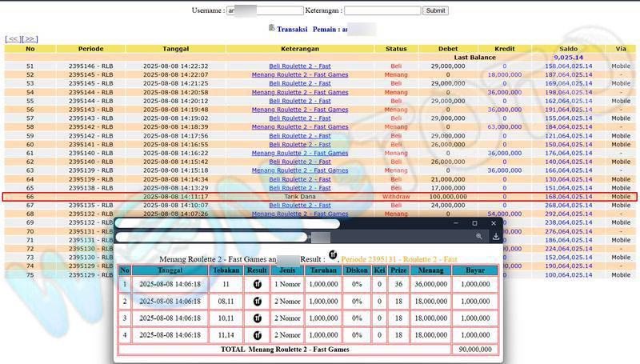
Task: Click the Transaksi page icon beside the heading
Action: coord(271,28)
